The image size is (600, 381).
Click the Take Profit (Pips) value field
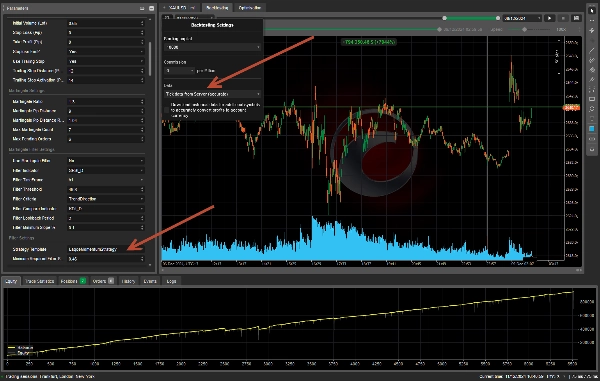click(x=106, y=42)
